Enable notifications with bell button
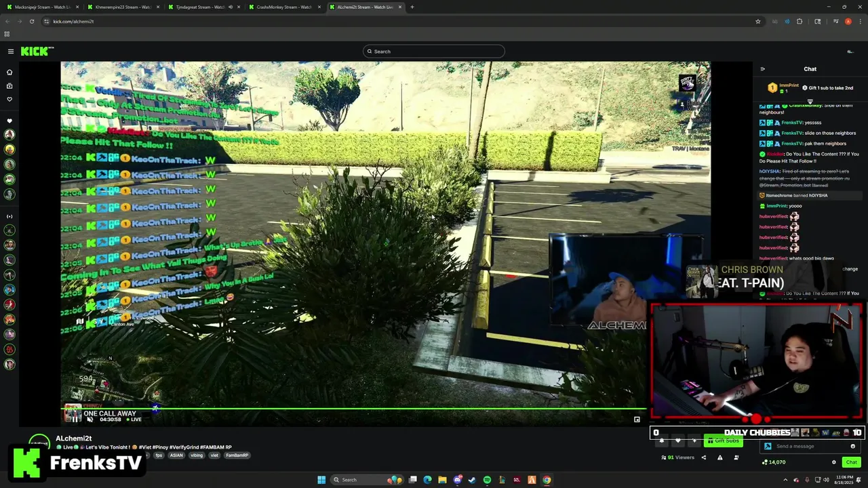This screenshot has height=488, width=868. [661, 441]
